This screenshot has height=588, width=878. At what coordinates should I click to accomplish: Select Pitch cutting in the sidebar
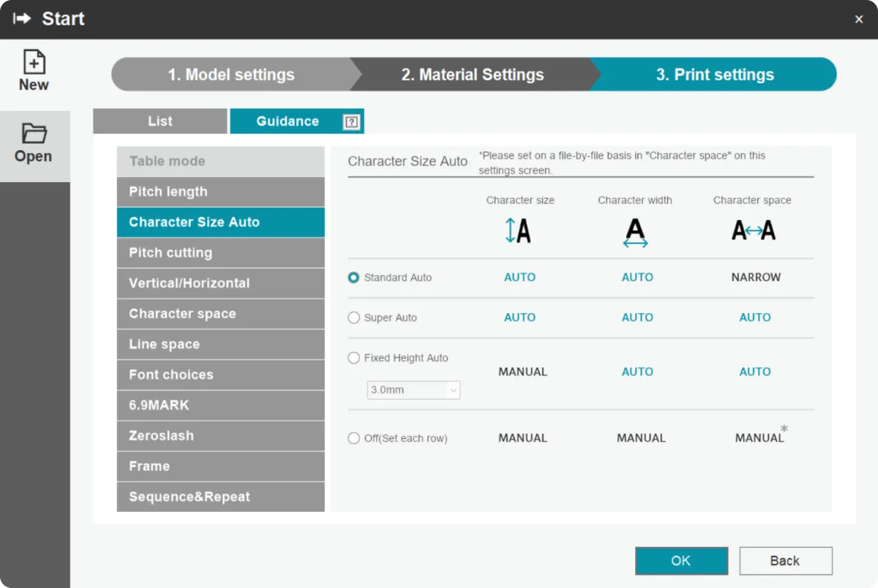pyautogui.click(x=220, y=253)
